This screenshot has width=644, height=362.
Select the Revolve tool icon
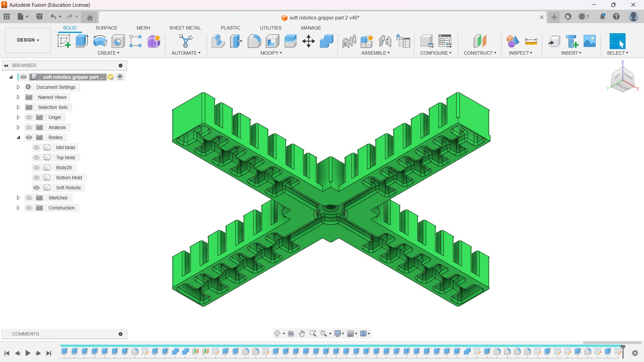100,41
